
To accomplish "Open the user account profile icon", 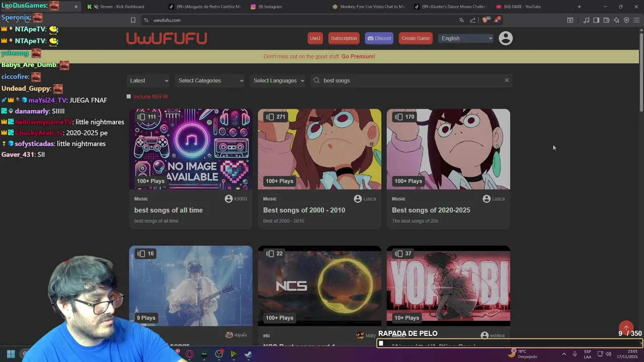I will pyautogui.click(x=506, y=38).
